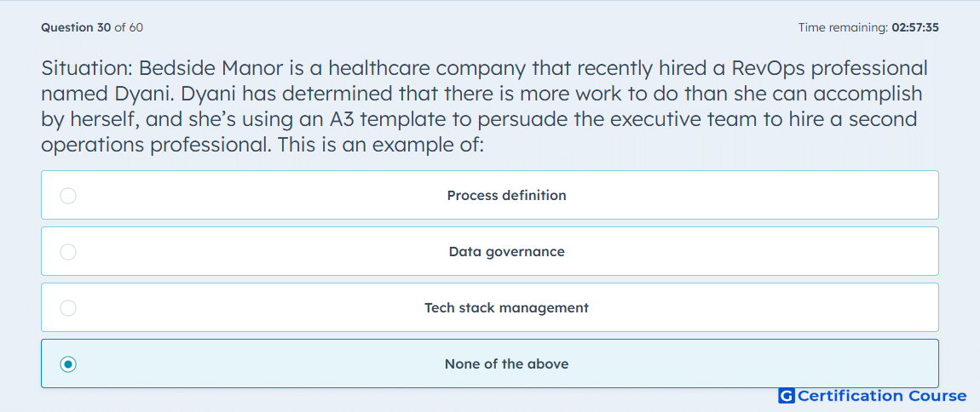Select the Process definition radio button
This screenshot has height=412, width=980.
68,196
